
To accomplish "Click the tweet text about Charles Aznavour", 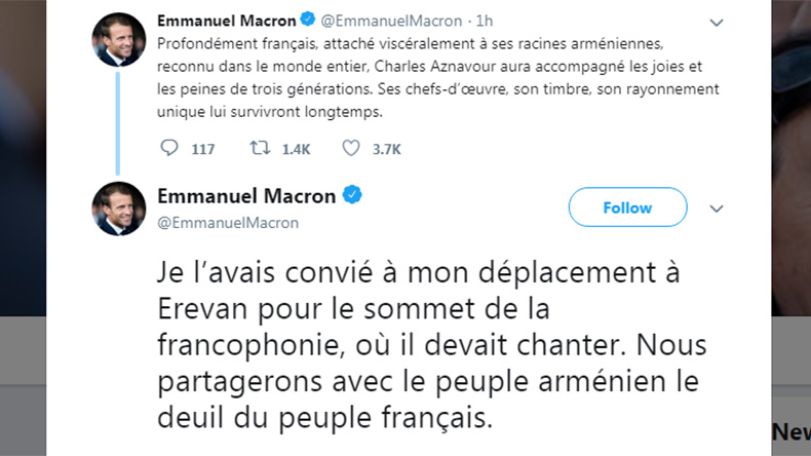I will click(x=438, y=78).
